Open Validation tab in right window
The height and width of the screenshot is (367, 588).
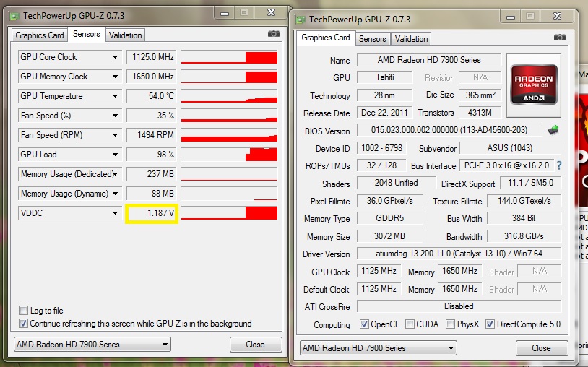[411, 39]
